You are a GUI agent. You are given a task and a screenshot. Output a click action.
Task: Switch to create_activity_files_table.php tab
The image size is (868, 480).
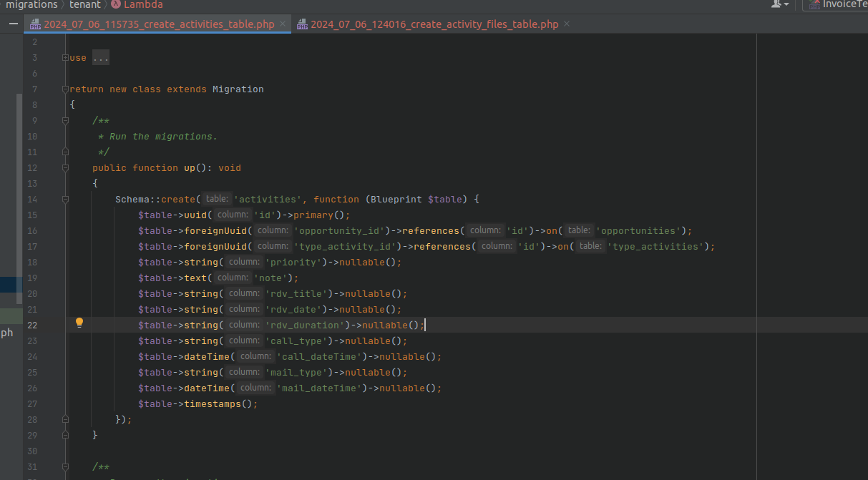[x=434, y=24]
